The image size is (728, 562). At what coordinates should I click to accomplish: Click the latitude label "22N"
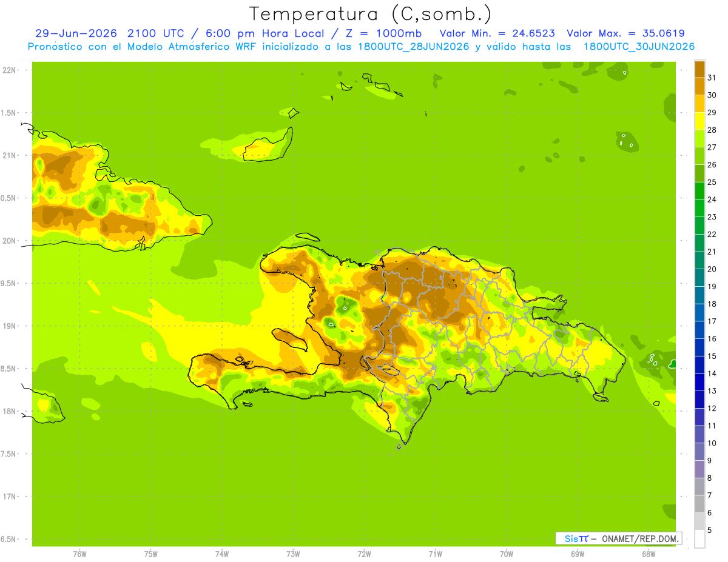(x=9, y=70)
